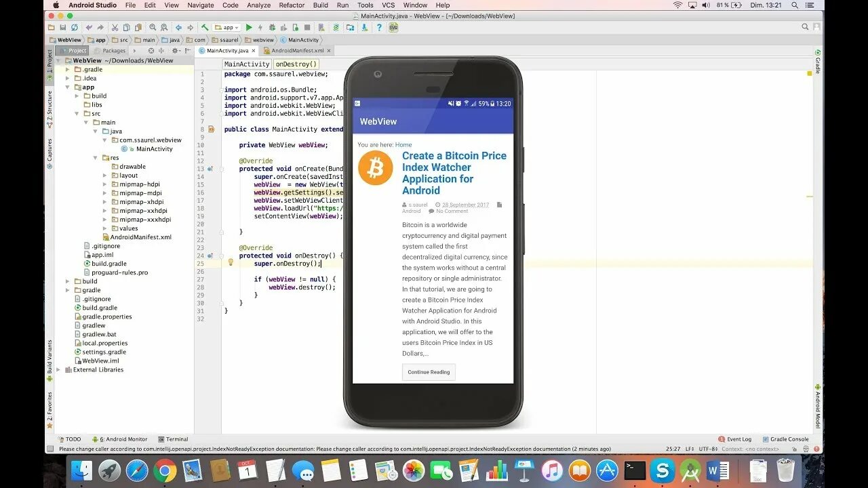The image size is (868, 488).
Task: Open the Gradle Console button
Action: pos(785,439)
